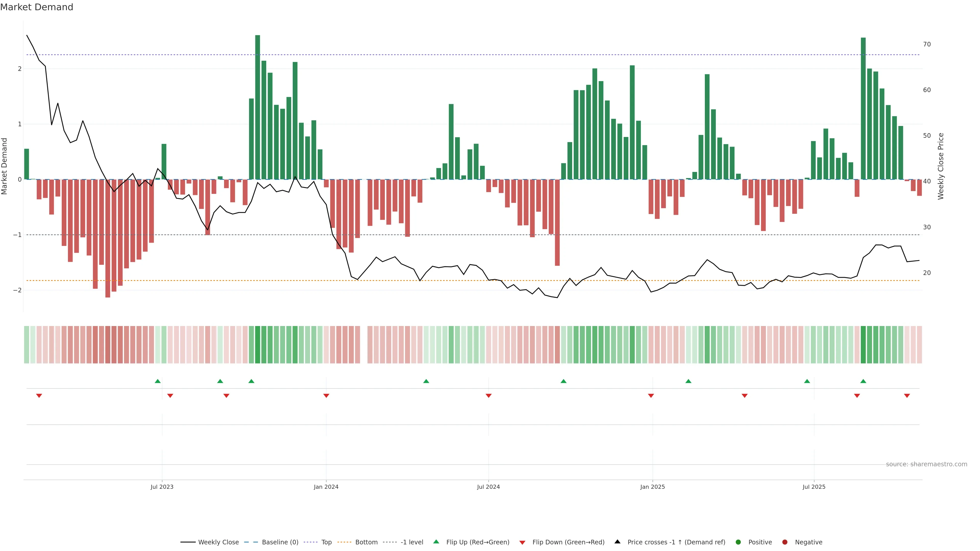Screen dimensions: 980x551
Task: Click the Flip Up green triangle legend icon
Action: click(x=436, y=542)
